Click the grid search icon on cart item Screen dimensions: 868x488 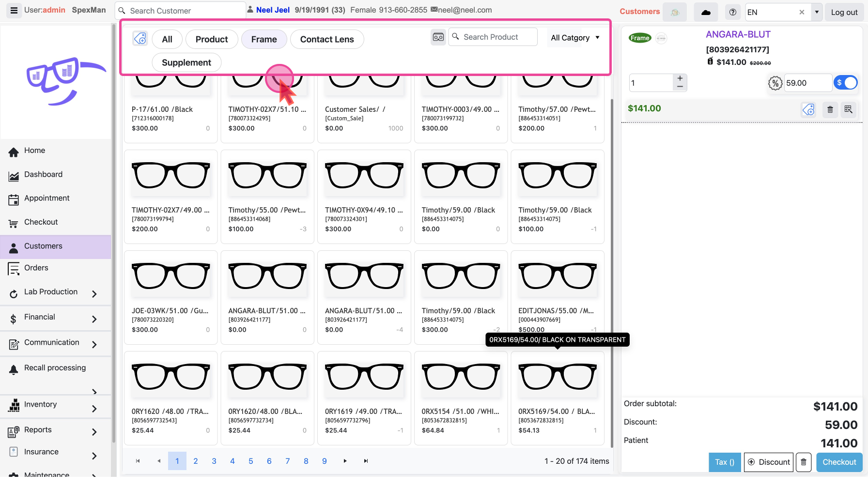coord(848,109)
